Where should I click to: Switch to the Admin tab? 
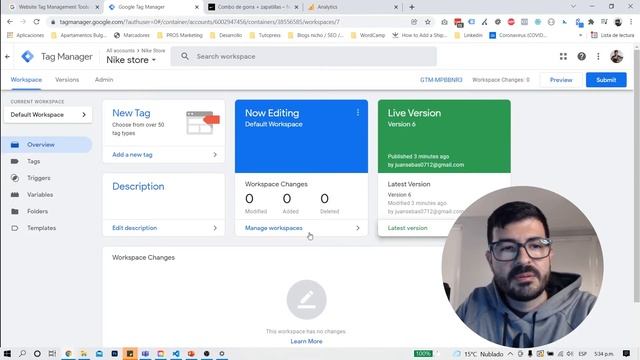coord(104,80)
